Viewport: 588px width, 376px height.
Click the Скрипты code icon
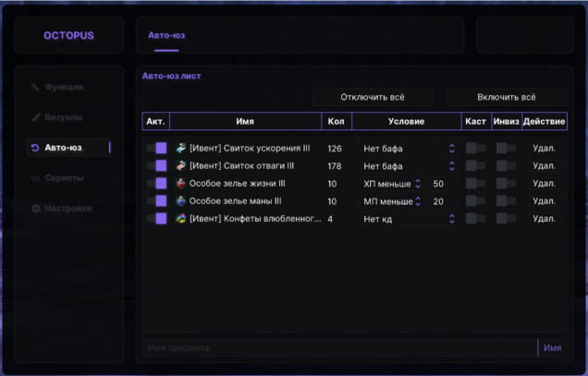35,178
